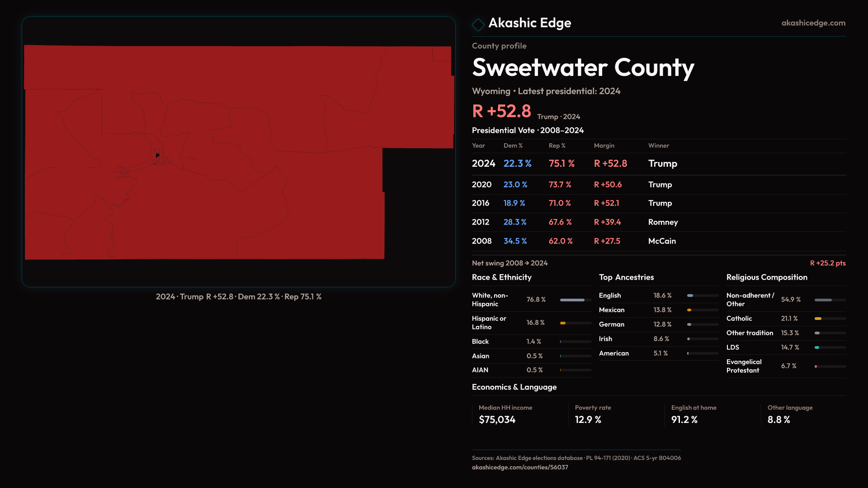868x488 pixels.
Task: Click the LDS teal percentage bar
Action: coord(817,347)
